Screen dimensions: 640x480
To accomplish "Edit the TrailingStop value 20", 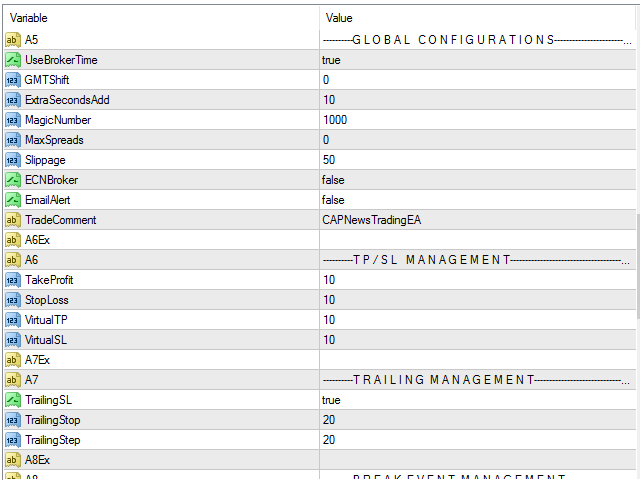I will point(329,420).
